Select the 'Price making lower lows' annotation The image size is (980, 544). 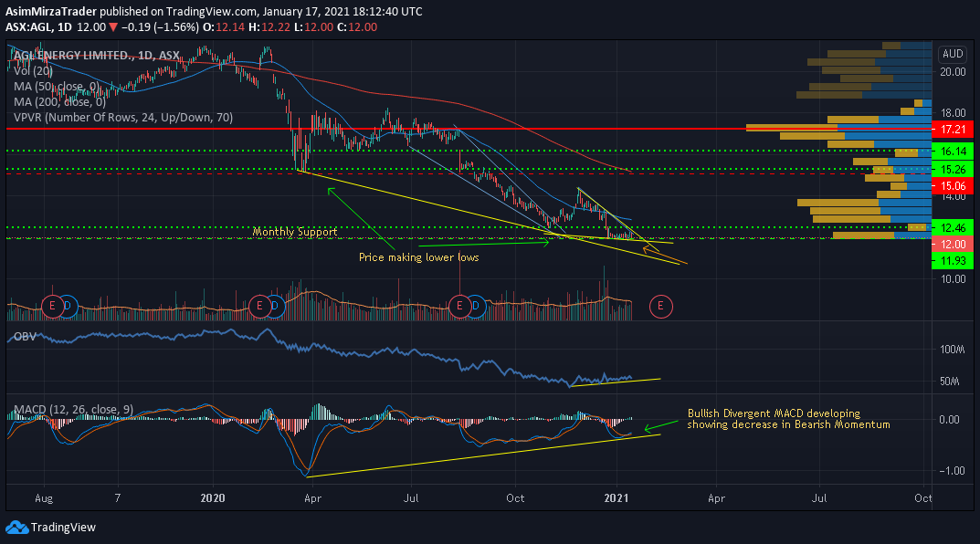click(418, 257)
